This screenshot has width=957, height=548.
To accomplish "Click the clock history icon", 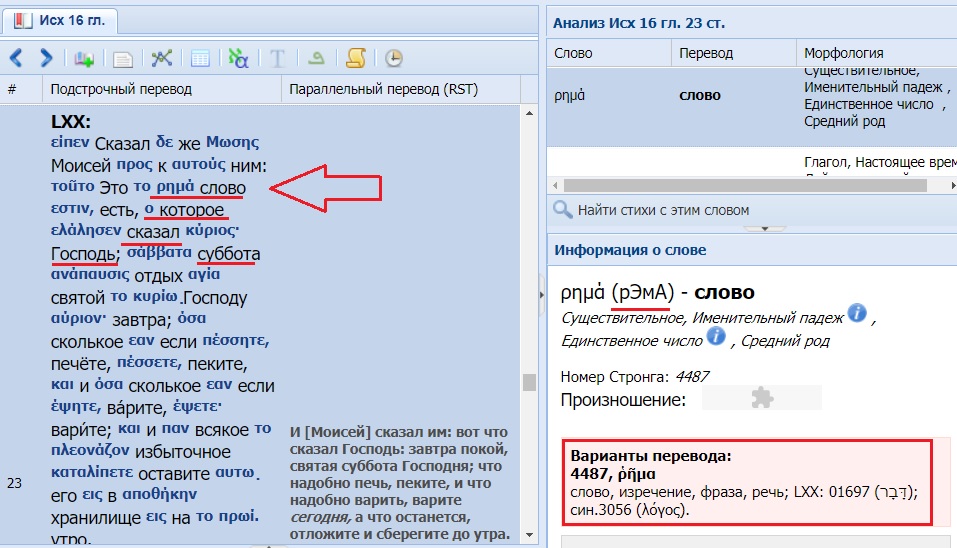I will [393, 58].
